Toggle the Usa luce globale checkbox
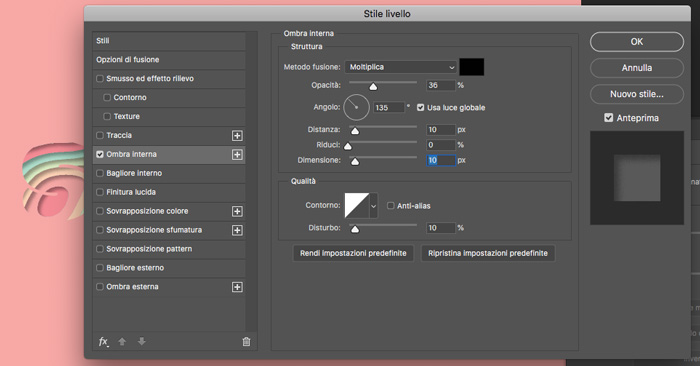Image resolution: width=700 pixels, height=366 pixels. [421, 108]
